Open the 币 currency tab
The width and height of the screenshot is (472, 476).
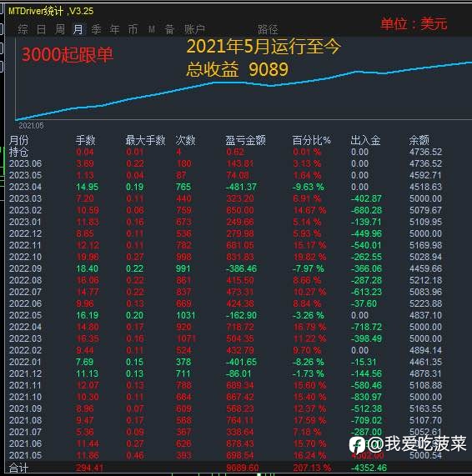pyautogui.click(x=133, y=29)
